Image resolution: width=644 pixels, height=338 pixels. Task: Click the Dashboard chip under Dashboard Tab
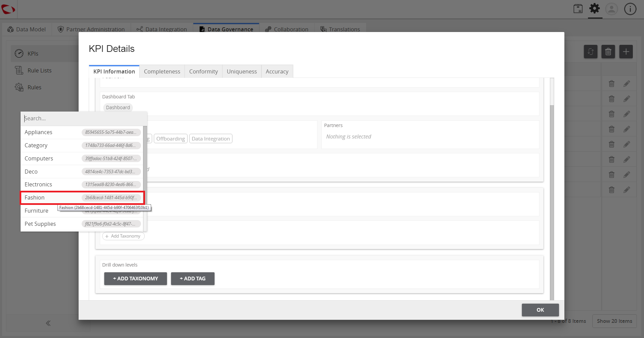(118, 107)
